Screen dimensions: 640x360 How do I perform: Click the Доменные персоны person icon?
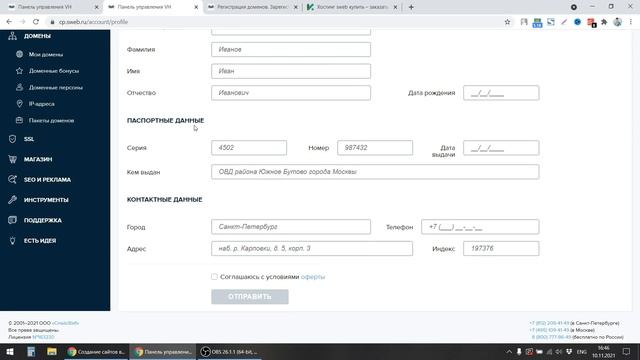(19, 87)
